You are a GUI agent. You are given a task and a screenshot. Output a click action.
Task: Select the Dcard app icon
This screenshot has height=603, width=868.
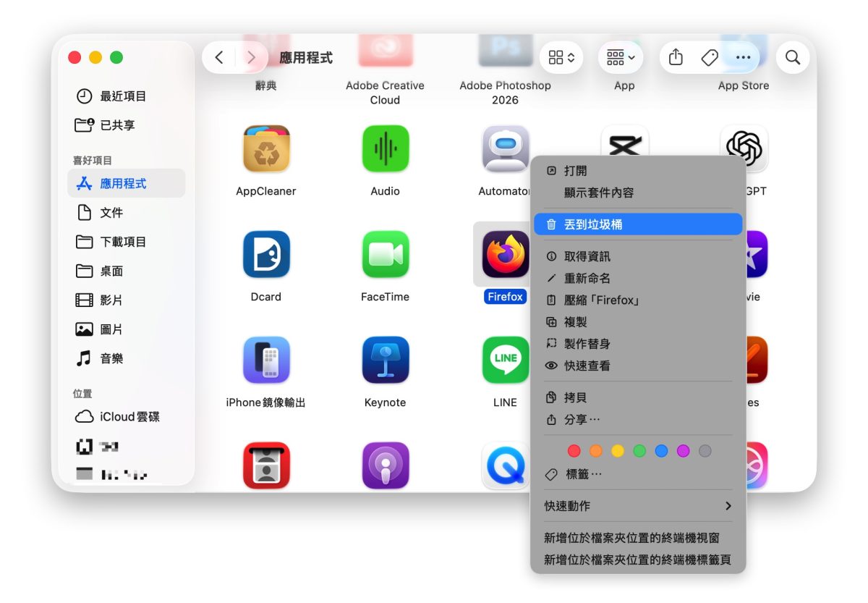[x=266, y=254]
